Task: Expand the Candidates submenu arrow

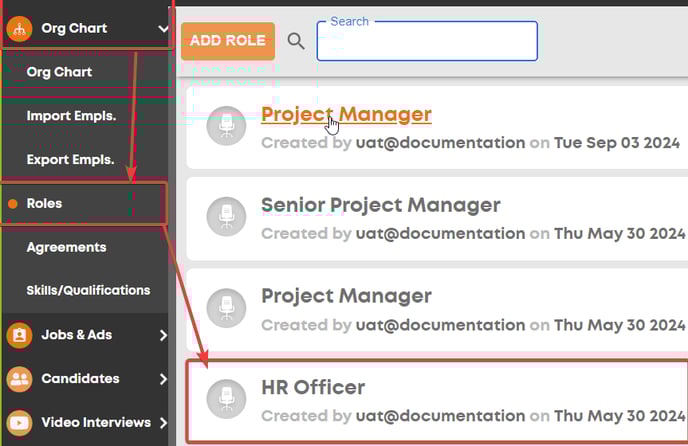Action: point(163,379)
